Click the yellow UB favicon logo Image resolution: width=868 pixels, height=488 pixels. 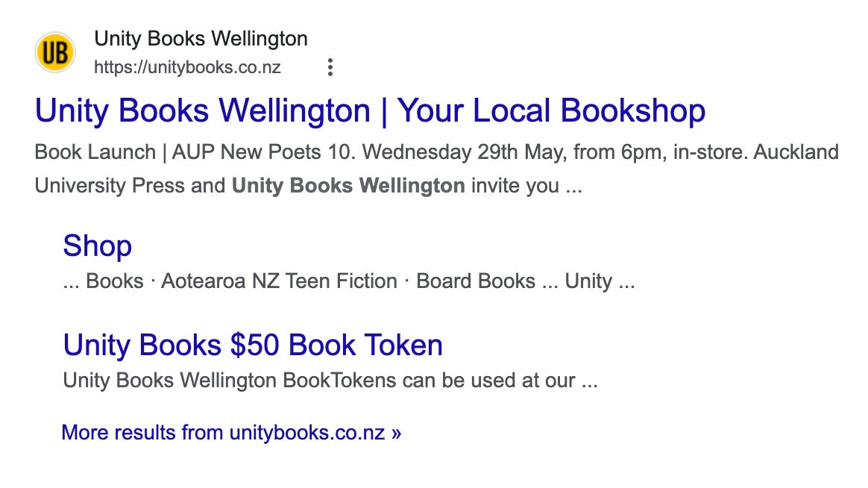(x=55, y=52)
